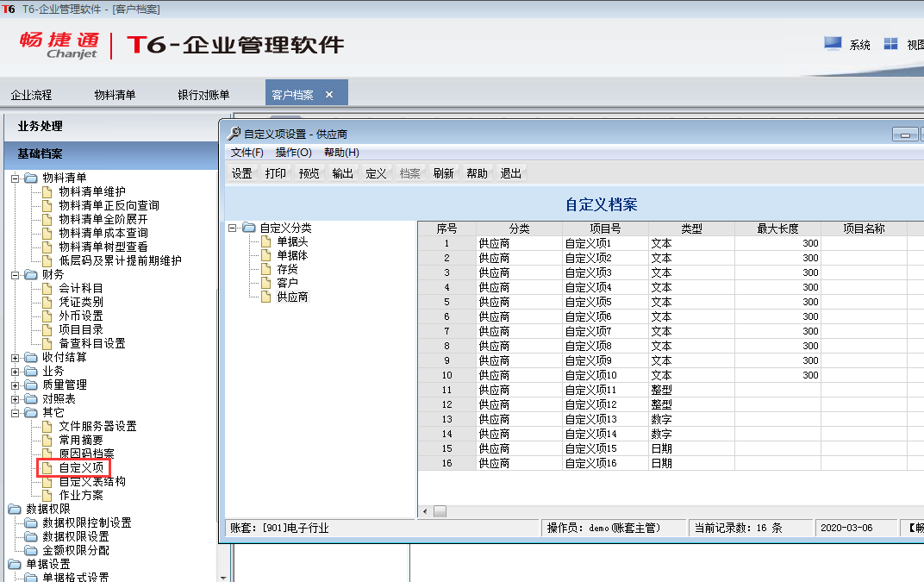This screenshot has width=924, height=582.
Task: Close the 客户档案 tab
Action: point(329,94)
